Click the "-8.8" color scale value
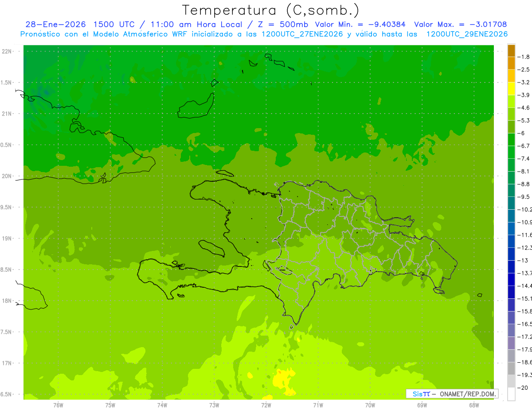The height and width of the screenshot is (411, 532). [524, 184]
